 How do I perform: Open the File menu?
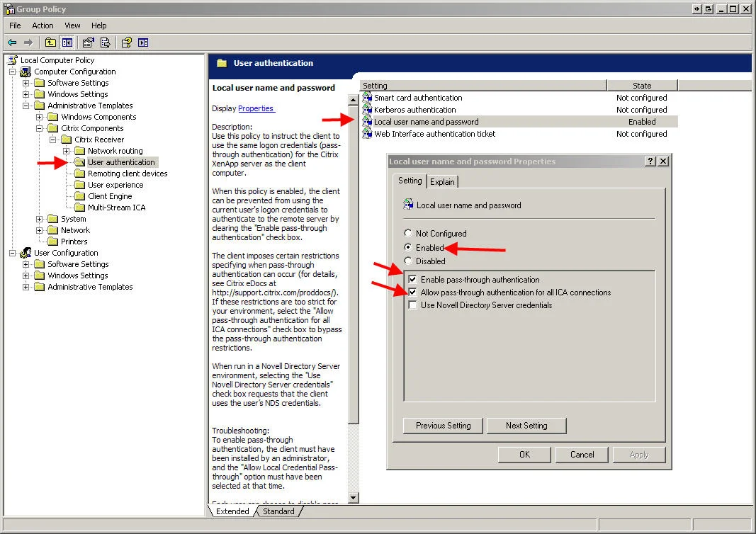pyautogui.click(x=15, y=25)
